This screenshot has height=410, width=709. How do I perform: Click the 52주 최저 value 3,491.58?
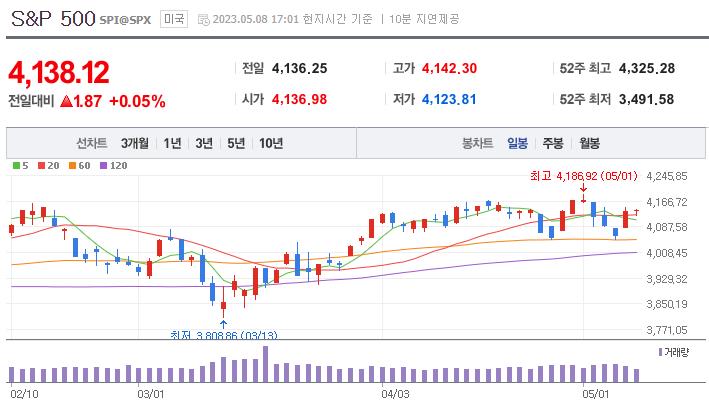(647, 99)
